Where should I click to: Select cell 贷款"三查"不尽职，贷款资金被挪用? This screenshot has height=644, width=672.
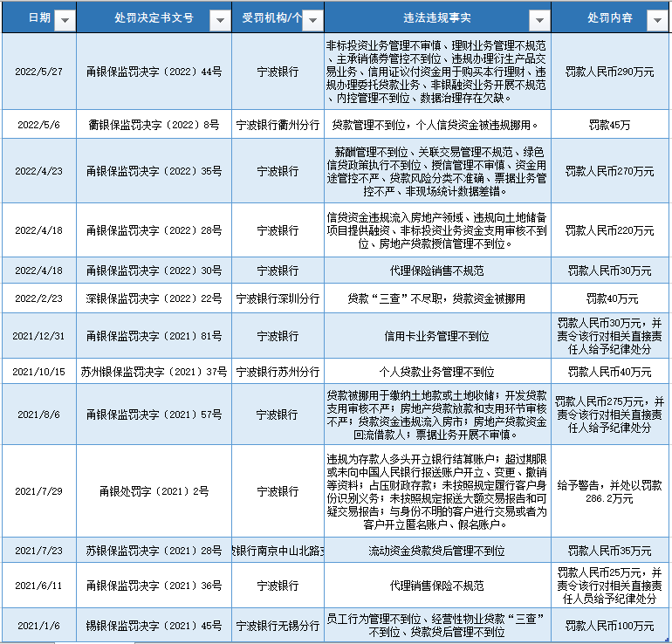click(x=437, y=298)
